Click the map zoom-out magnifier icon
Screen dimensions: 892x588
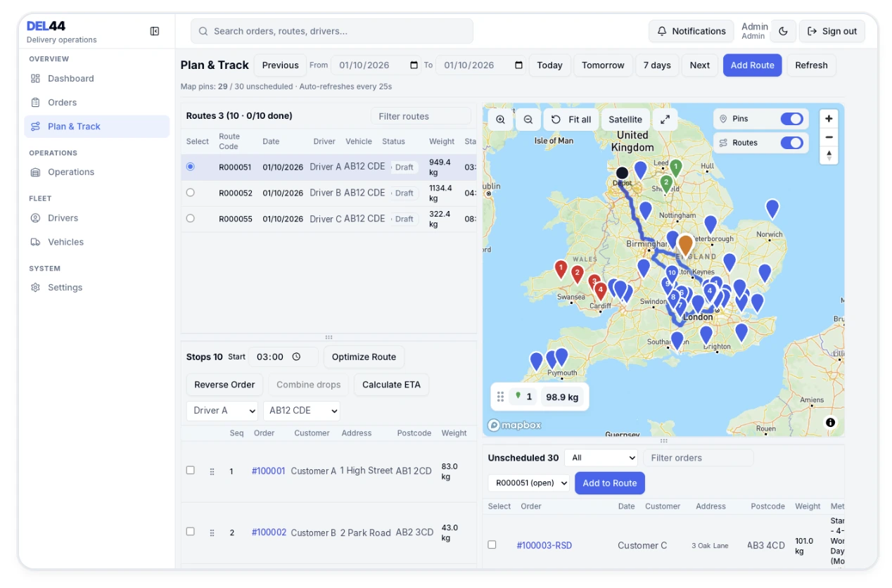pos(528,120)
